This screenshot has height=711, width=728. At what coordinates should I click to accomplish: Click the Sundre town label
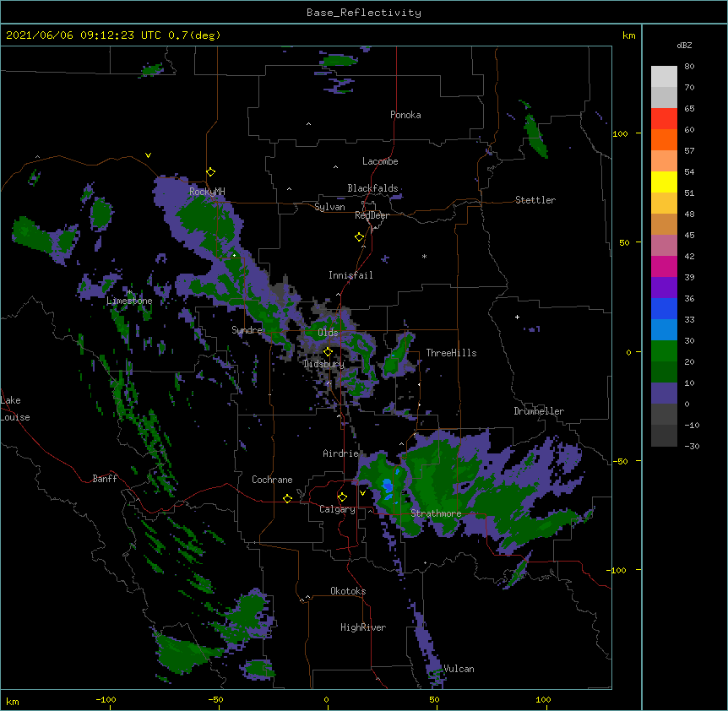[x=247, y=330]
